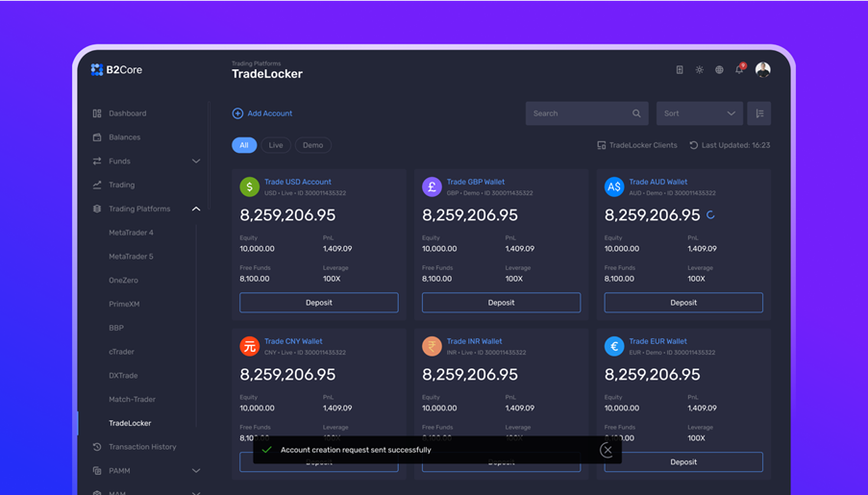The image size is (868, 495).
Task: Click the B2Core logo
Action: 117,70
